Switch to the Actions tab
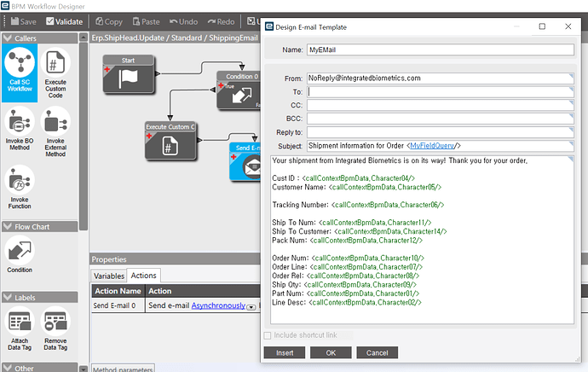 144,276
